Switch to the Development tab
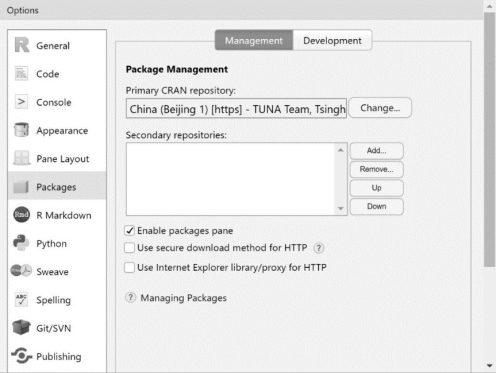The image size is (496, 373). pyautogui.click(x=332, y=40)
